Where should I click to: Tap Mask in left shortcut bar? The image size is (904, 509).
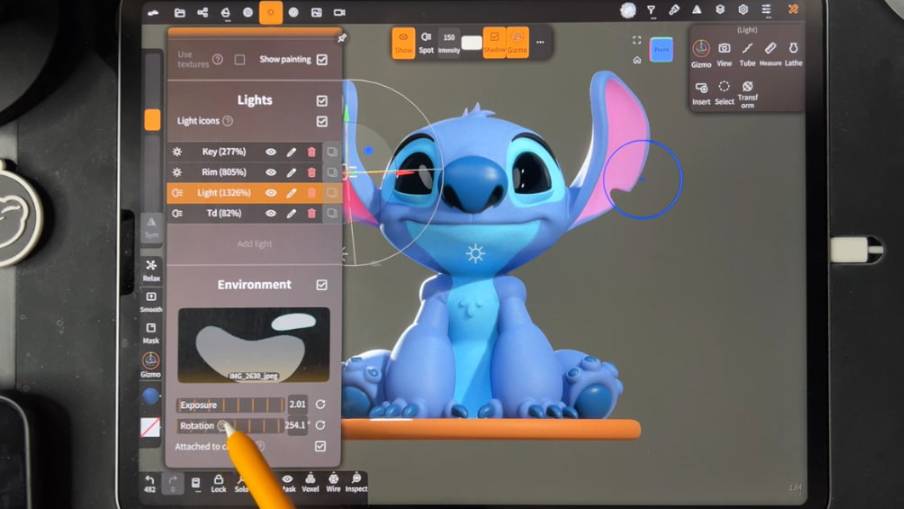coord(151,333)
